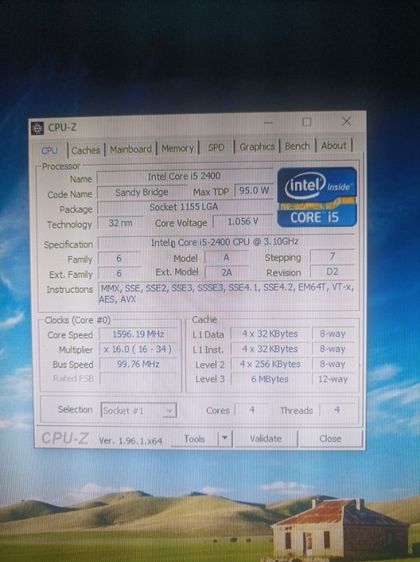This screenshot has height=562, width=420.
Task: Open the About tab
Action: [334, 146]
